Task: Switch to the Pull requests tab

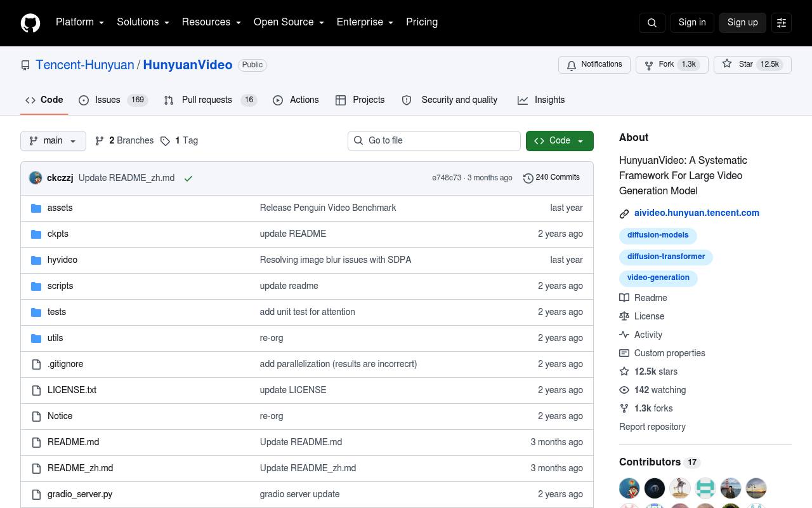Action: pos(210,100)
